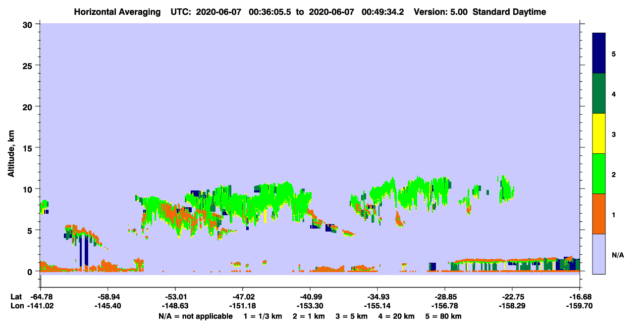Click the colorbar label 5
Viewport: 644px width, 330px height.
click(614, 53)
